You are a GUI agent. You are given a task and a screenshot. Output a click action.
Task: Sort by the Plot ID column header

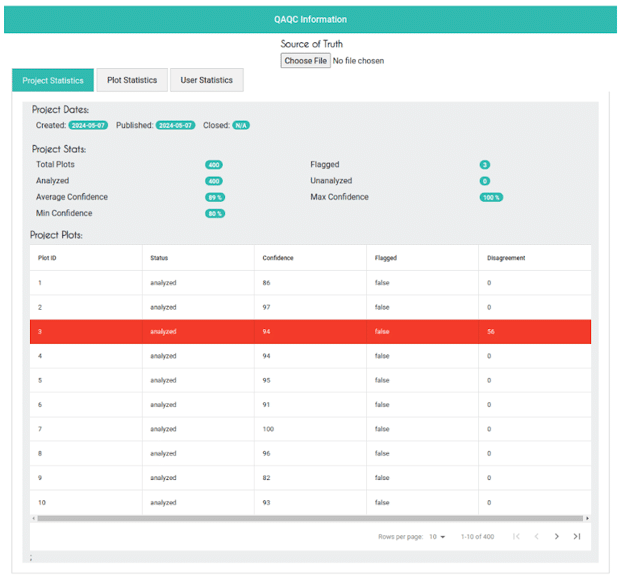pos(47,258)
